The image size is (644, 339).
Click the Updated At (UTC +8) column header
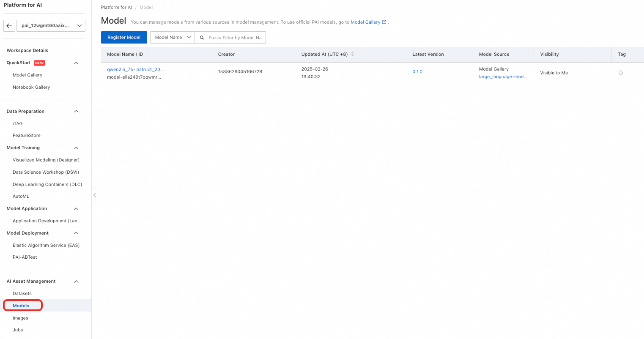pos(324,54)
